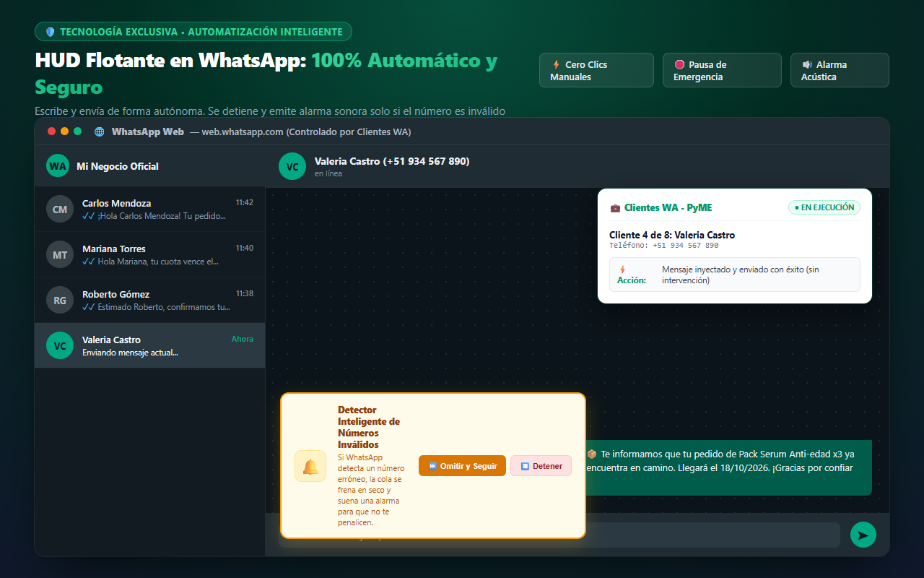The image size is (924, 578).
Task: Click the Cero Clics Manuales pill
Action: pos(596,70)
